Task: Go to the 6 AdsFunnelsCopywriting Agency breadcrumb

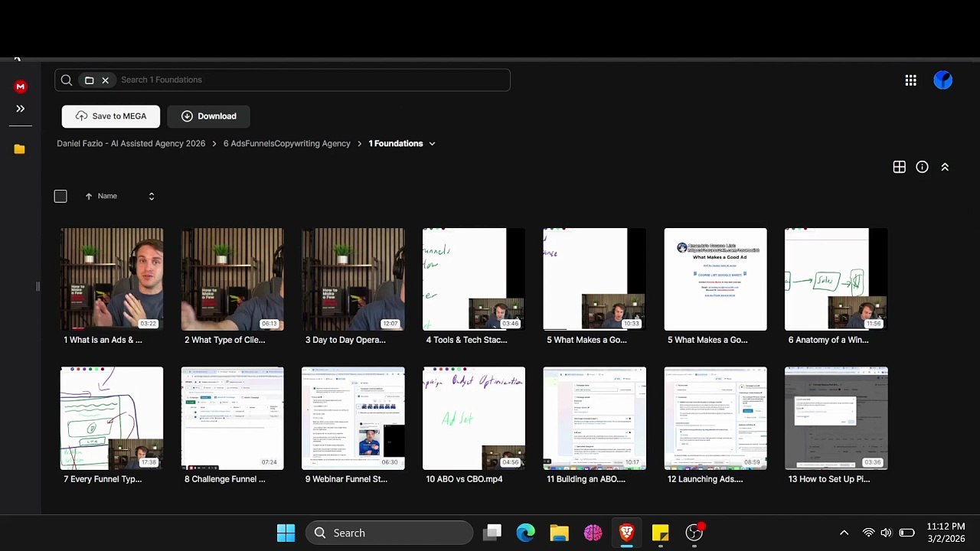Action: 287,144
